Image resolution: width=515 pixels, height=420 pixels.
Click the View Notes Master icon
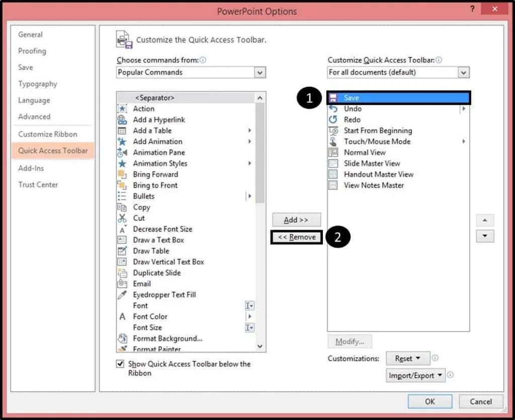coord(333,185)
